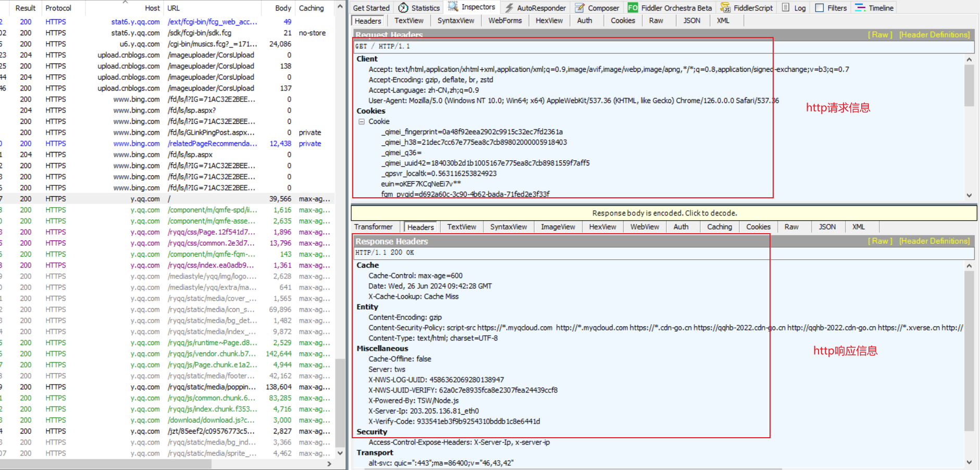Switch to the Composer tab
The image size is (980, 470).
(597, 8)
